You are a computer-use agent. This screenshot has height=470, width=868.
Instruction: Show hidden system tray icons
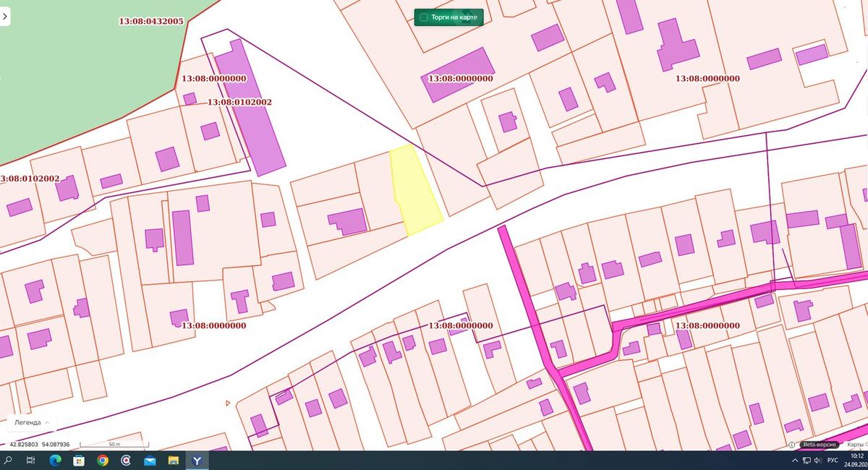pos(795,460)
